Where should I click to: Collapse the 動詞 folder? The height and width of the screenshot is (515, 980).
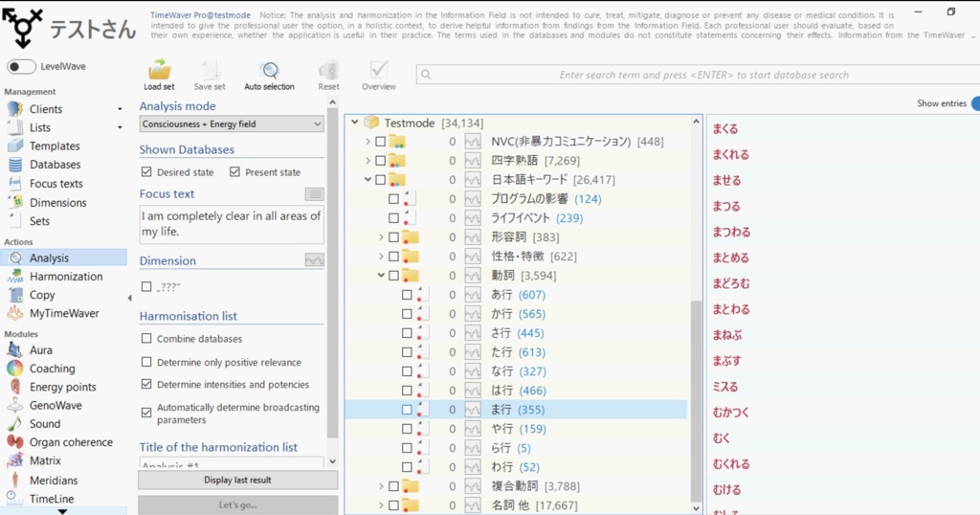[x=381, y=276]
